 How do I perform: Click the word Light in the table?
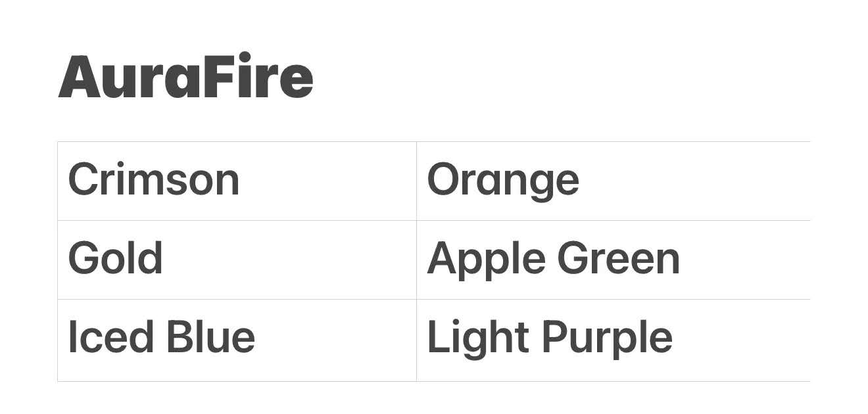coord(478,337)
